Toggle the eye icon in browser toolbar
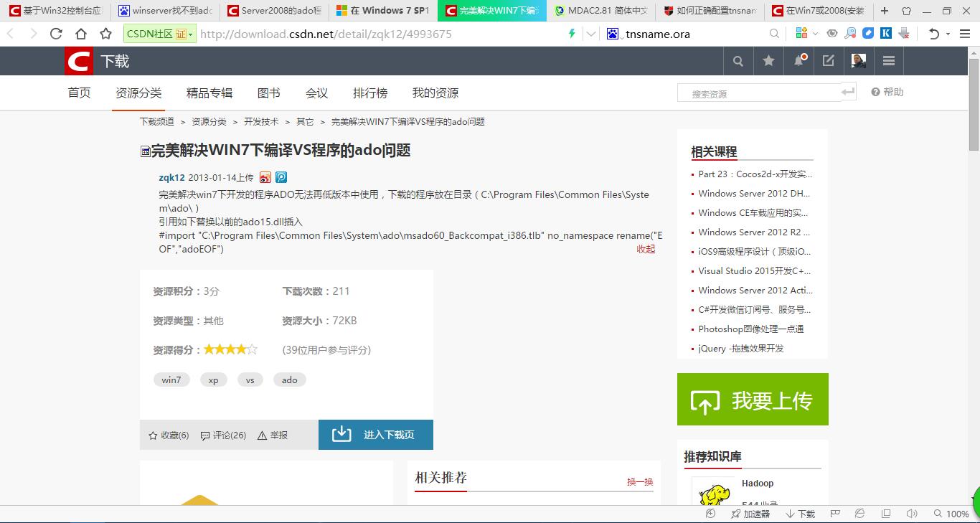 point(832,34)
